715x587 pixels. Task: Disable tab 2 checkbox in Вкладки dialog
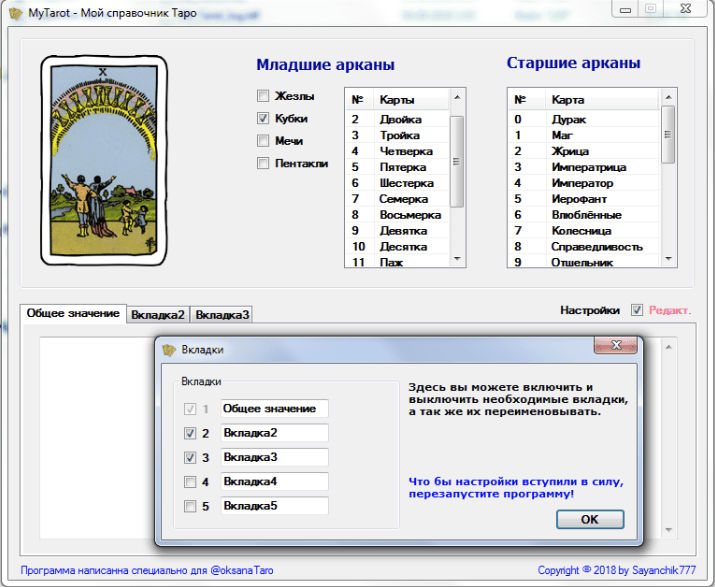[190, 433]
